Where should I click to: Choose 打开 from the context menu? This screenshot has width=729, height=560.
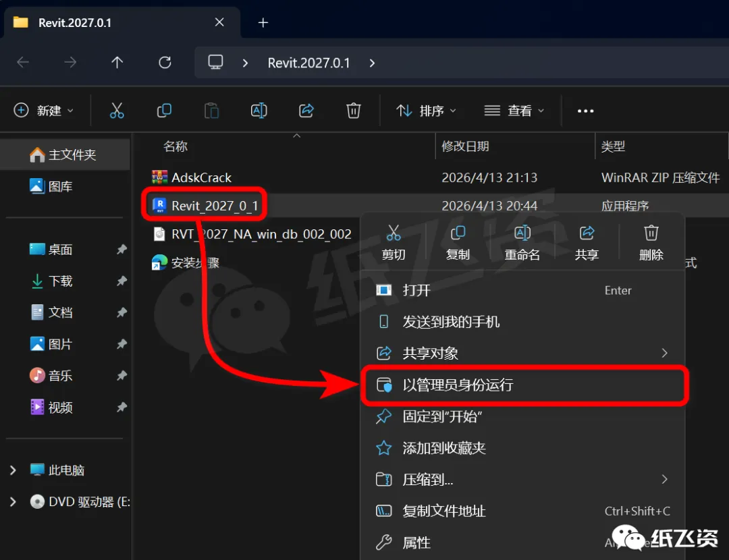[x=522, y=290]
